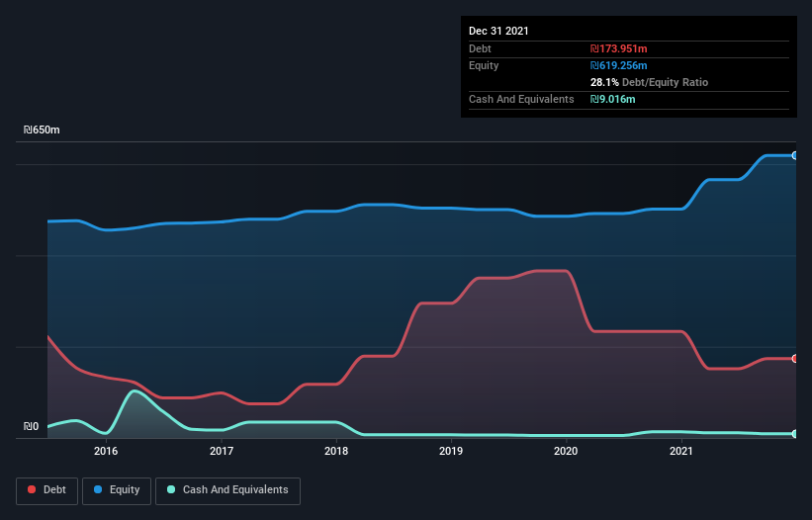Click the 28.1% Debt/Equity Ratio text
The width and height of the screenshot is (812, 520).
point(649,82)
